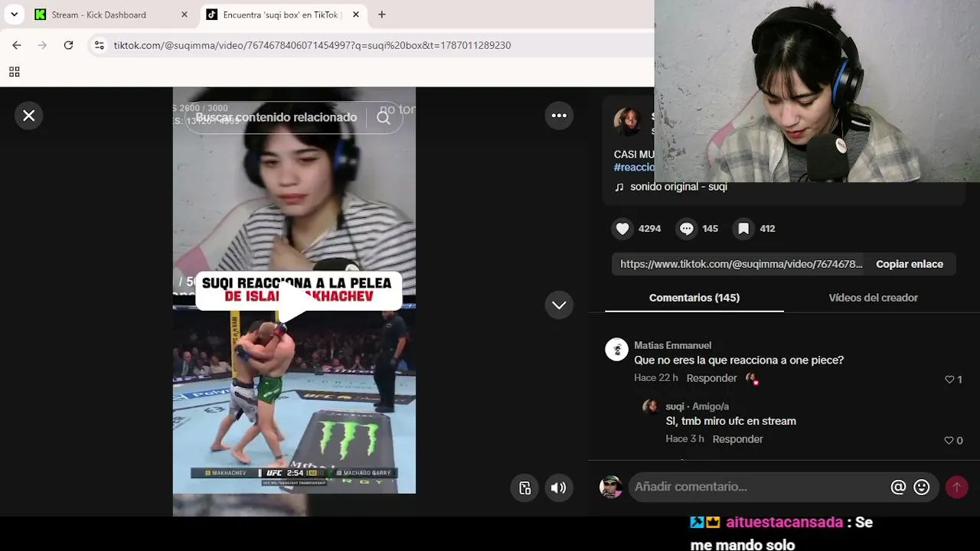Click the 'Hace 22 h' comment timestamp
This screenshot has width=980, height=551.
656,378
